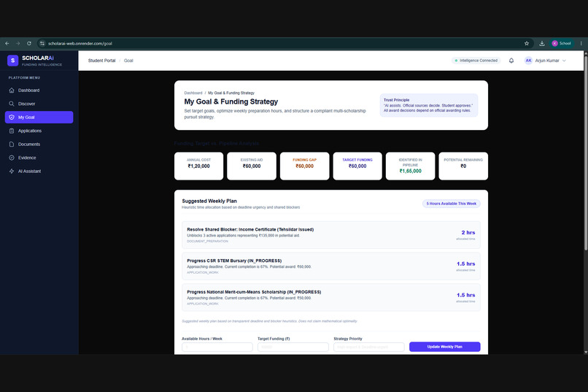Open Discover from the sidebar

[39, 104]
